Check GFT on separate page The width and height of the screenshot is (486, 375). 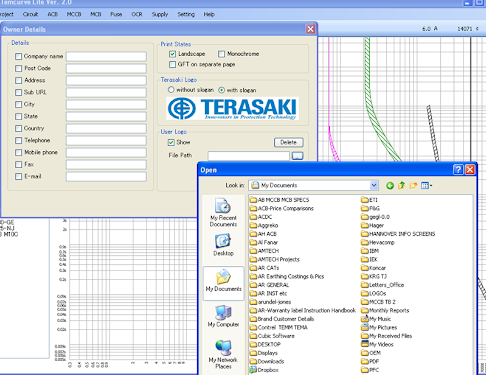172,64
